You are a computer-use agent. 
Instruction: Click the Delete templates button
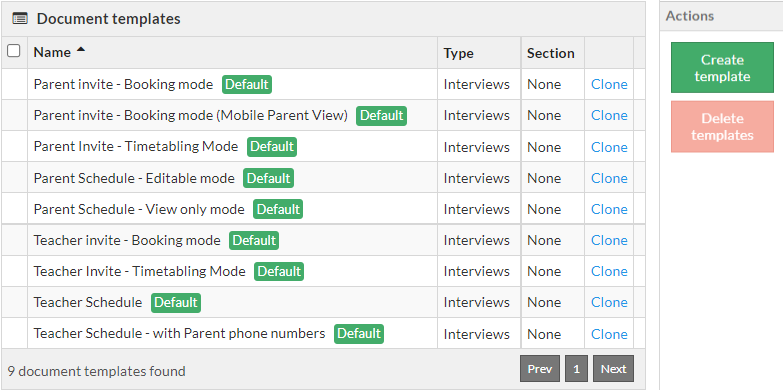click(x=722, y=127)
